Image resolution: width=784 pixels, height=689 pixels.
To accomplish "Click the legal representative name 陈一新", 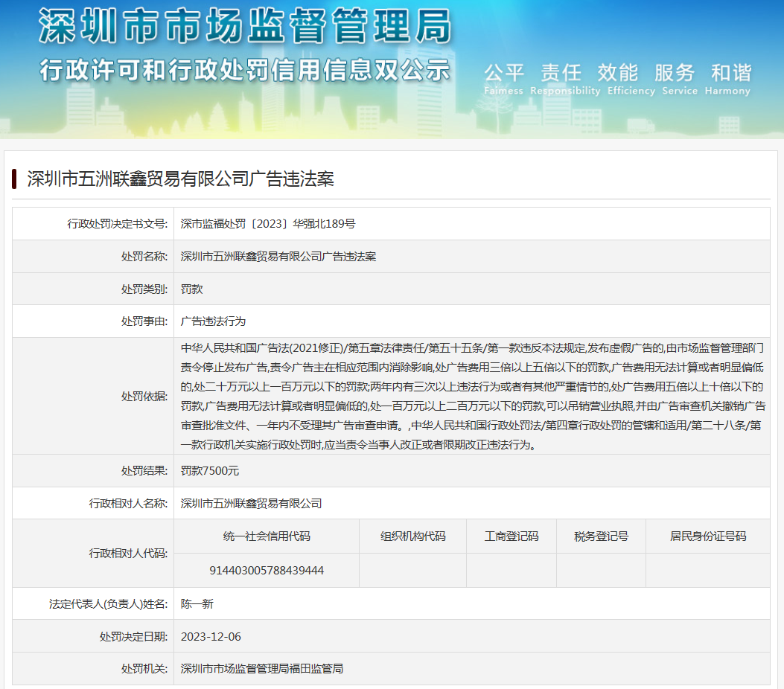I will pos(197,603).
